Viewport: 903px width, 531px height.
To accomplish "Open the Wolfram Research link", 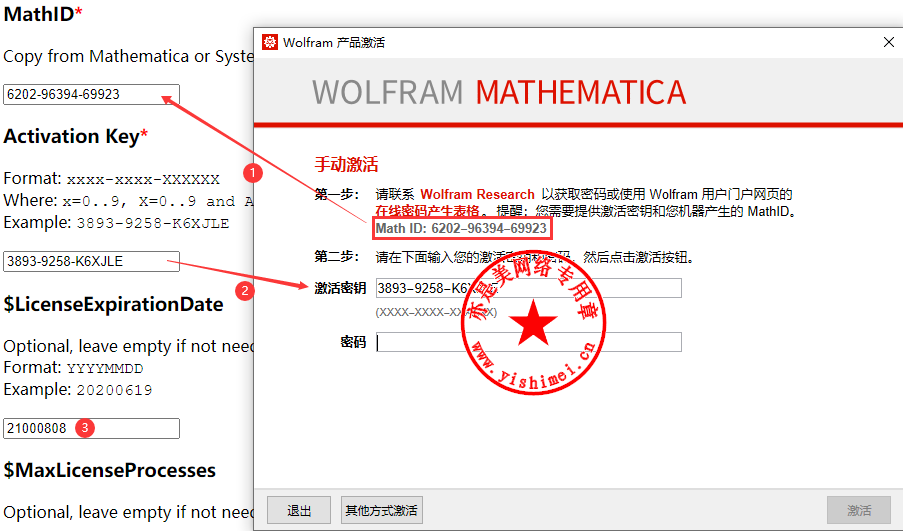I will pyautogui.click(x=477, y=194).
